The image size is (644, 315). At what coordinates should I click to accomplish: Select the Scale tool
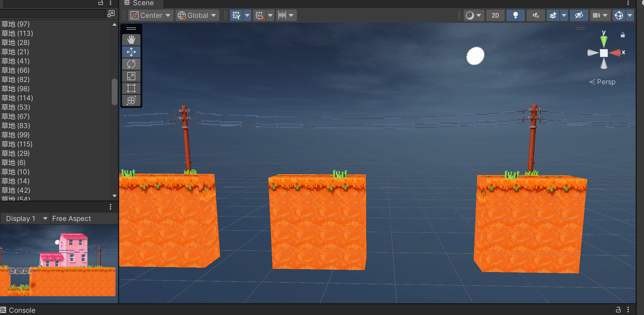click(x=131, y=76)
